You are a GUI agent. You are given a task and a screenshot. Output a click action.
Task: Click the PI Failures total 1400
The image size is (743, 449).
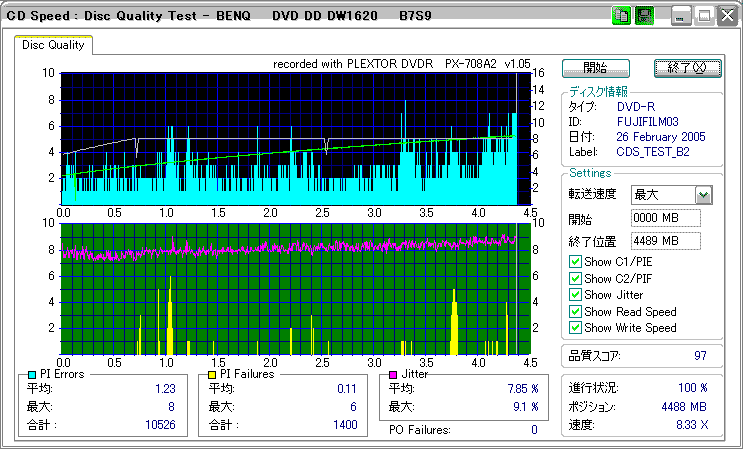point(345,425)
